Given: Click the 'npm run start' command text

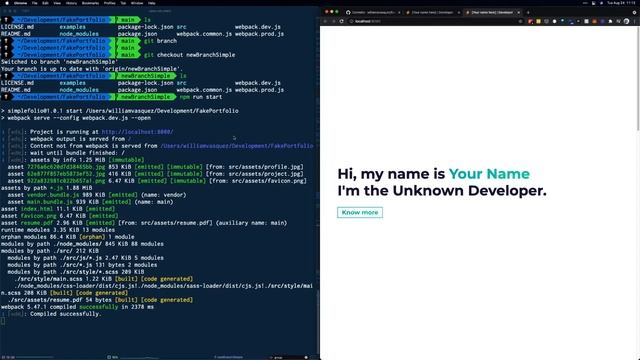Looking at the screenshot, I should point(201,97).
